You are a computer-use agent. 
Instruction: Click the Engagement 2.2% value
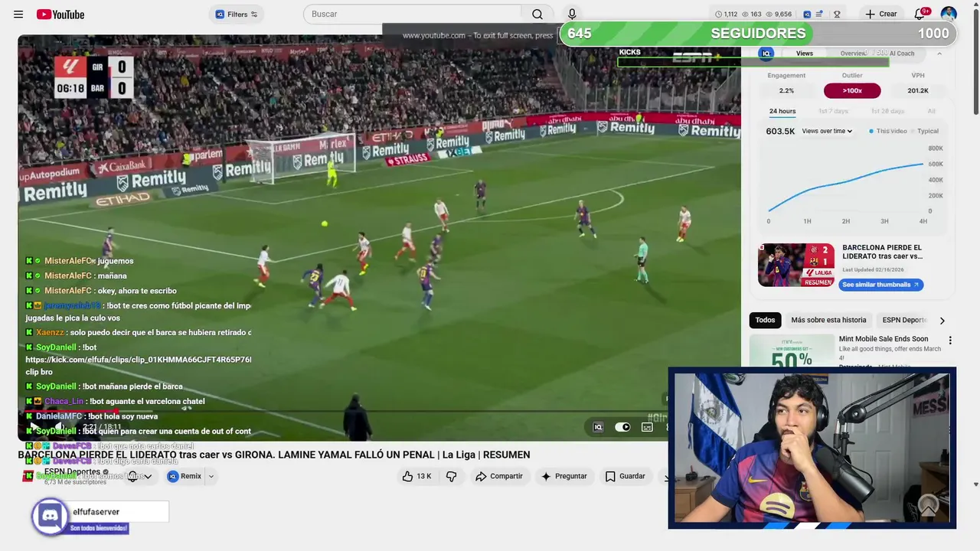coord(786,91)
